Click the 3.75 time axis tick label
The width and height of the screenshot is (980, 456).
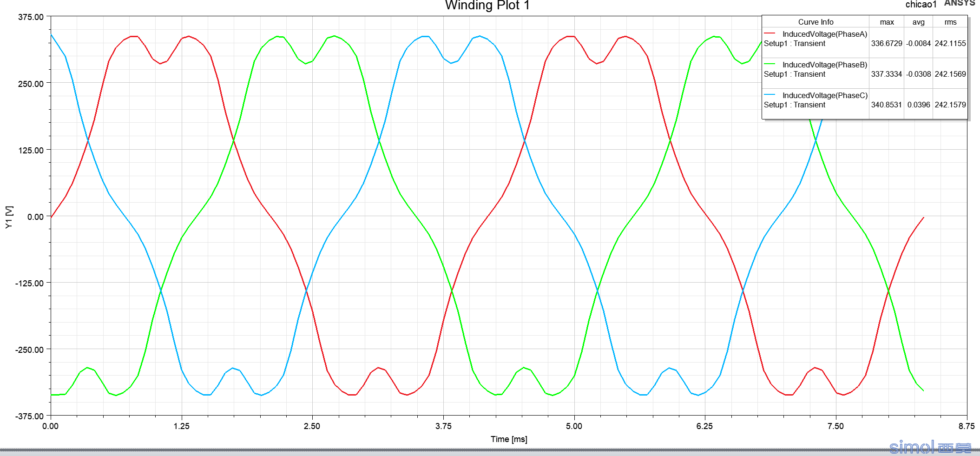443,426
